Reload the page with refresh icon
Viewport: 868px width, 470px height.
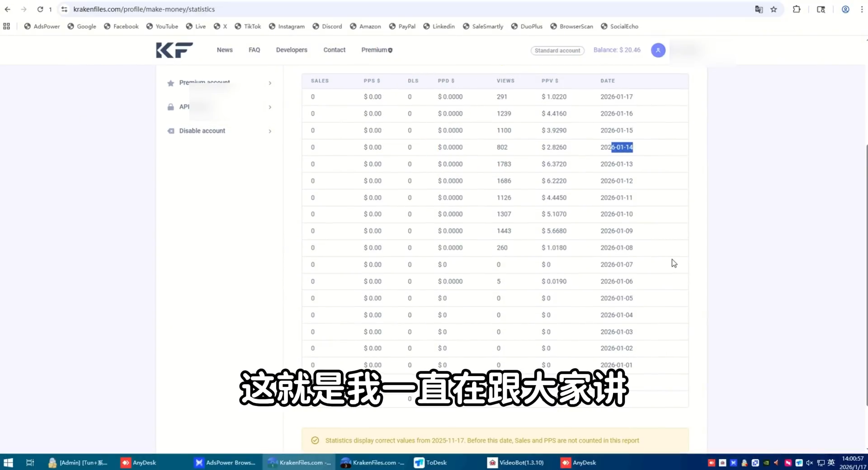(40, 9)
